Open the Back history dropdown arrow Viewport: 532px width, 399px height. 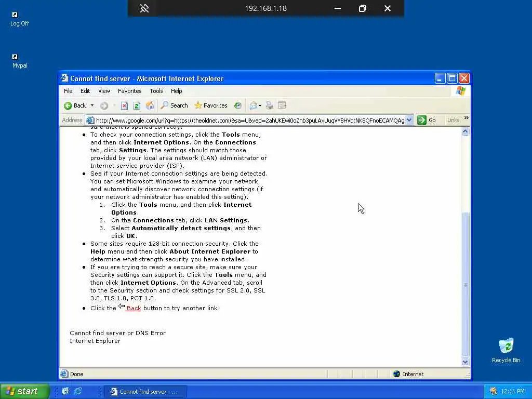(92, 105)
